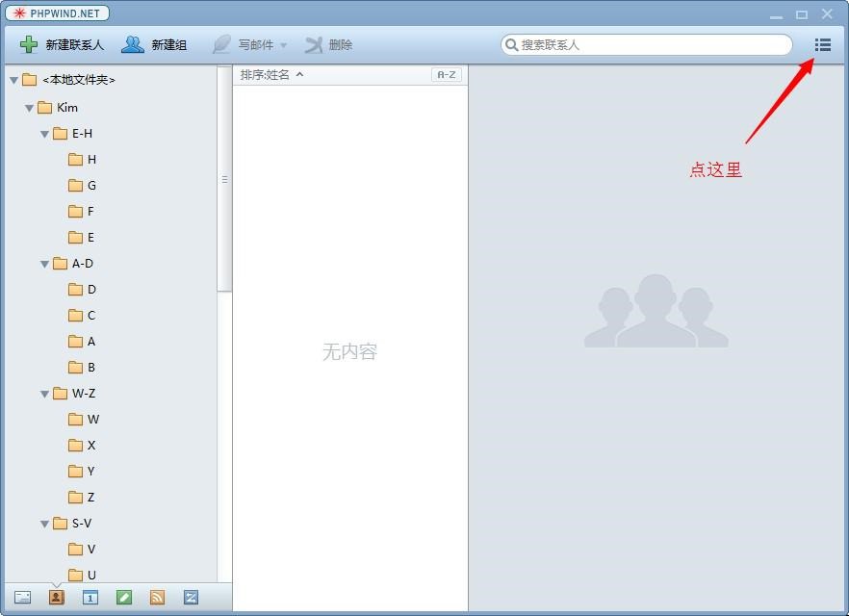
Task: Collapse the W-Z folder group
Action: pyautogui.click(x=44, y=394)
